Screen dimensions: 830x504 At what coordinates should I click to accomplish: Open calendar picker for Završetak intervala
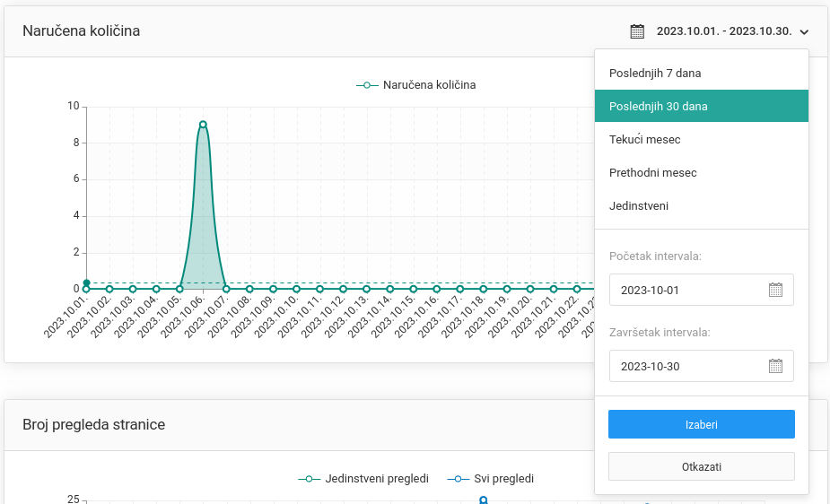pos(775,366)
